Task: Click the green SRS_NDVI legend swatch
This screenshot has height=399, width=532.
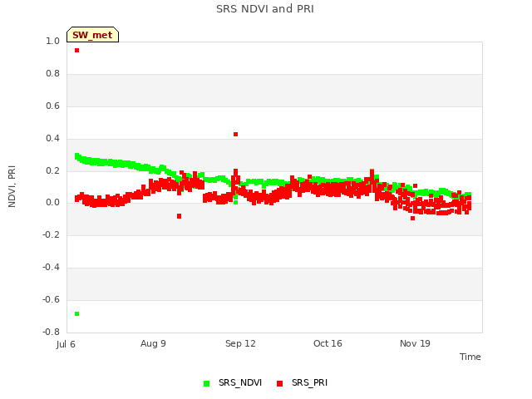Action: [x=206, y=383]
